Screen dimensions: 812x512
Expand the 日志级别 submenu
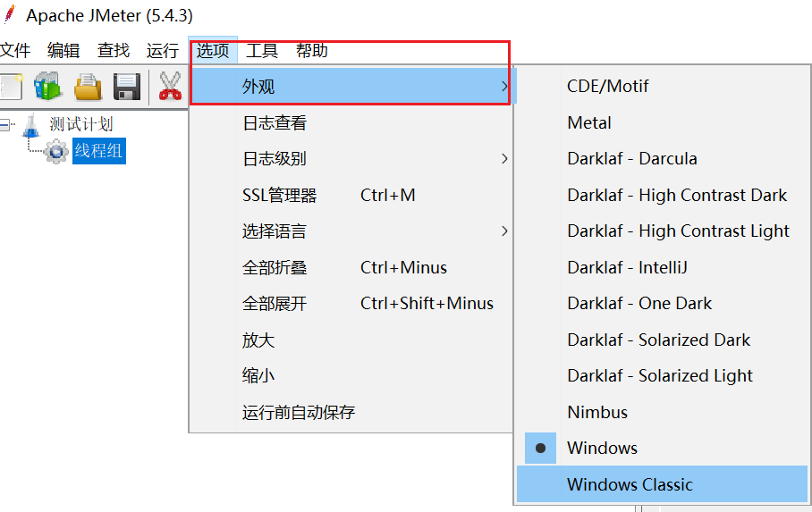[x=274, y=158]
